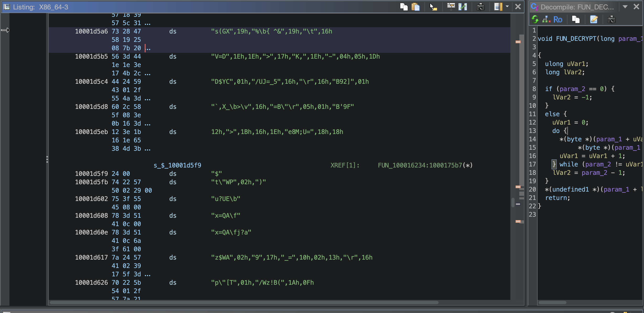Click the Copy icon in Listing toolbar
The height and width of the screenshot is (313, 644).
click(404, 7)
